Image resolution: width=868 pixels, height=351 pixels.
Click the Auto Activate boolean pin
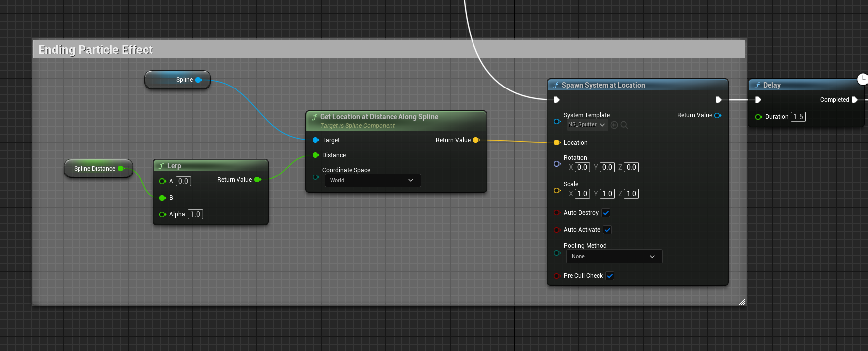tap(557, 230)
